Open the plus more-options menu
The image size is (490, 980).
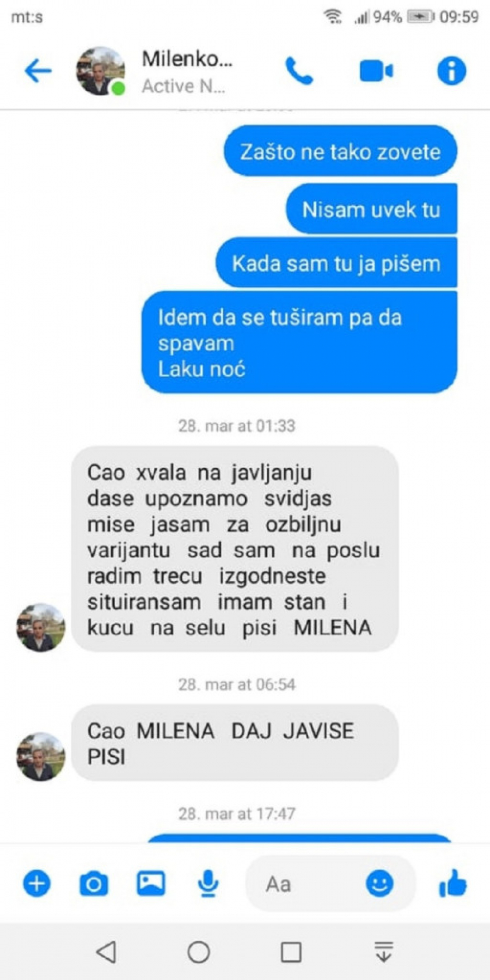point(36,883)
